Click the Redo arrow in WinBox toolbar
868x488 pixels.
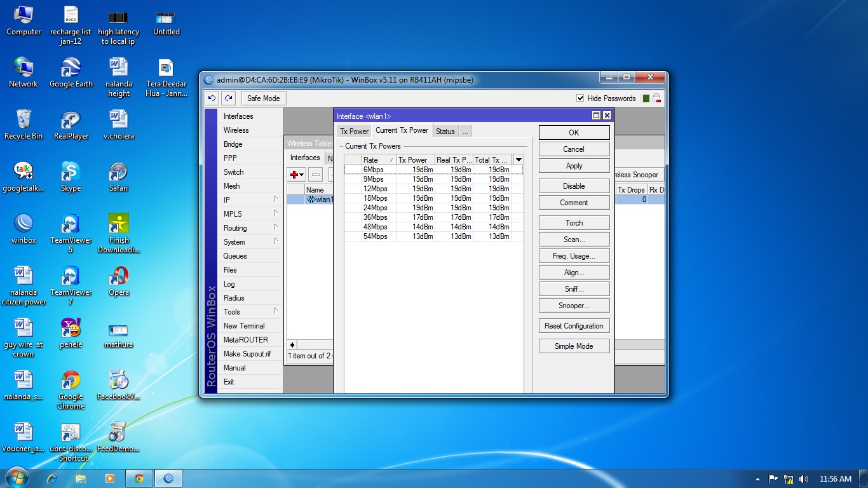(229, 98)
